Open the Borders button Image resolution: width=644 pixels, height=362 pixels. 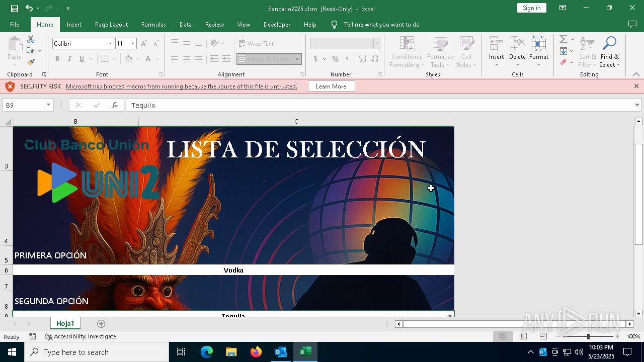tap(105, 59)
